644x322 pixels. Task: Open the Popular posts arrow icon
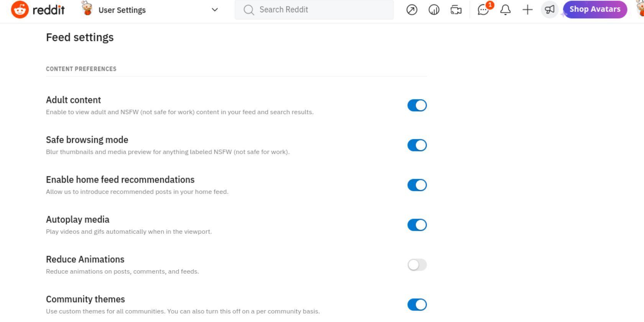click(412, 10)
